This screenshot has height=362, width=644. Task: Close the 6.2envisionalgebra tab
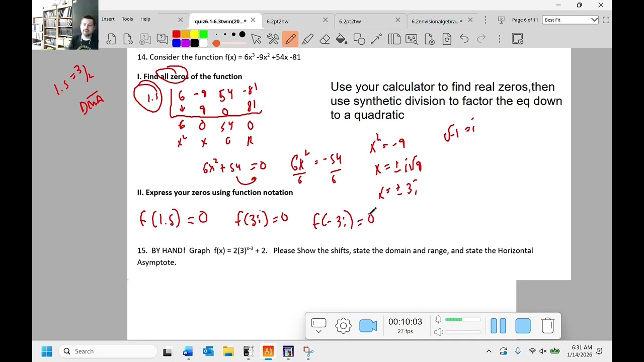point(470,20)
